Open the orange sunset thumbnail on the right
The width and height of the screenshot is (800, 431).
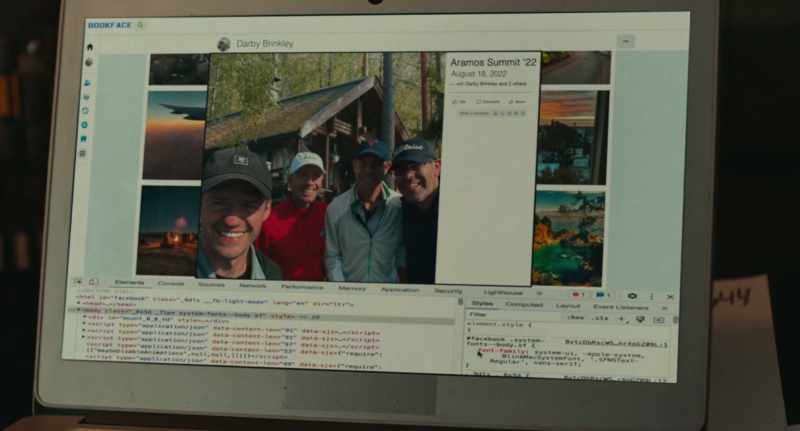coord(573,137)
